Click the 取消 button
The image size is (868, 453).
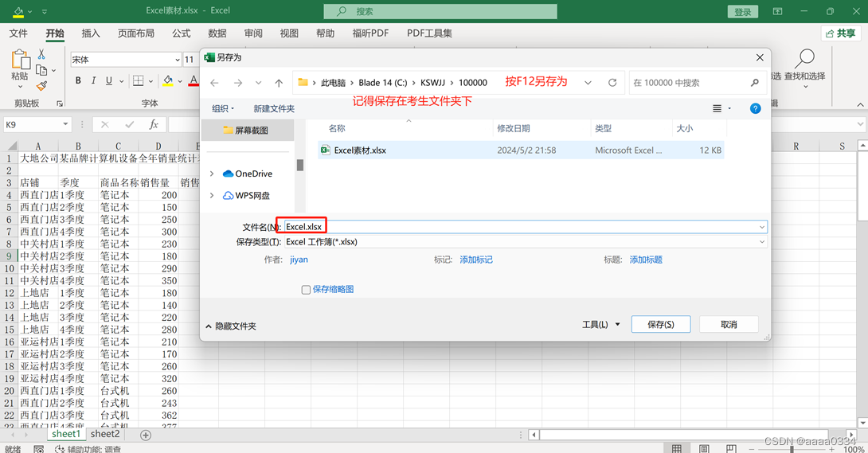click(x=729, y=325)
